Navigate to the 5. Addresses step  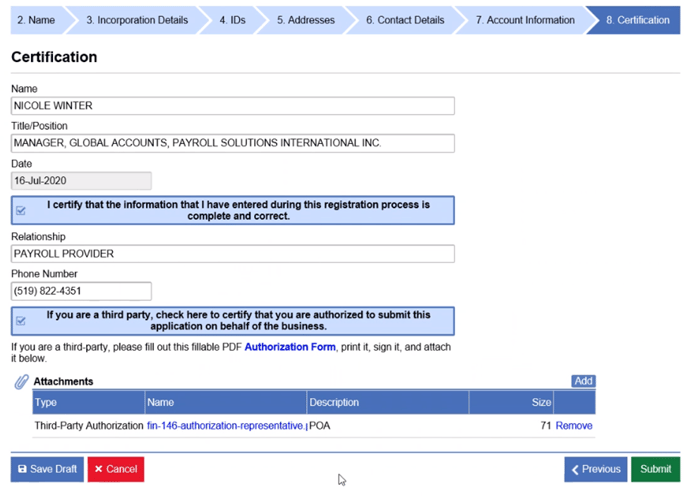(305, 20)
